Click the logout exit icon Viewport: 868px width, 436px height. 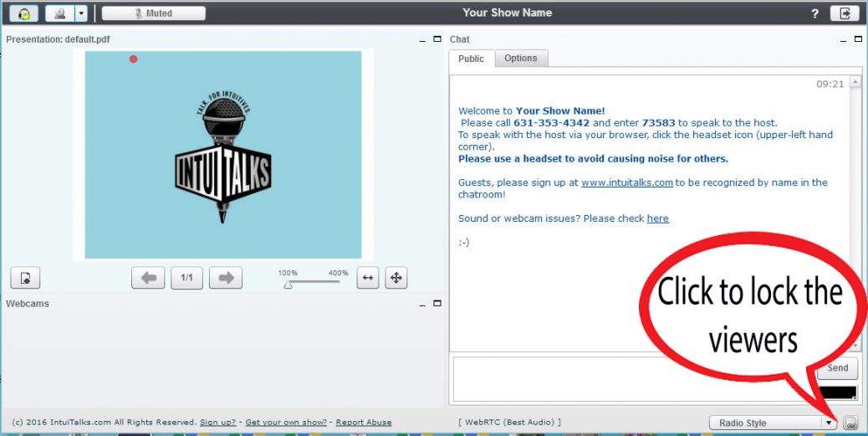pyautogui.click(x=845, y=13)
